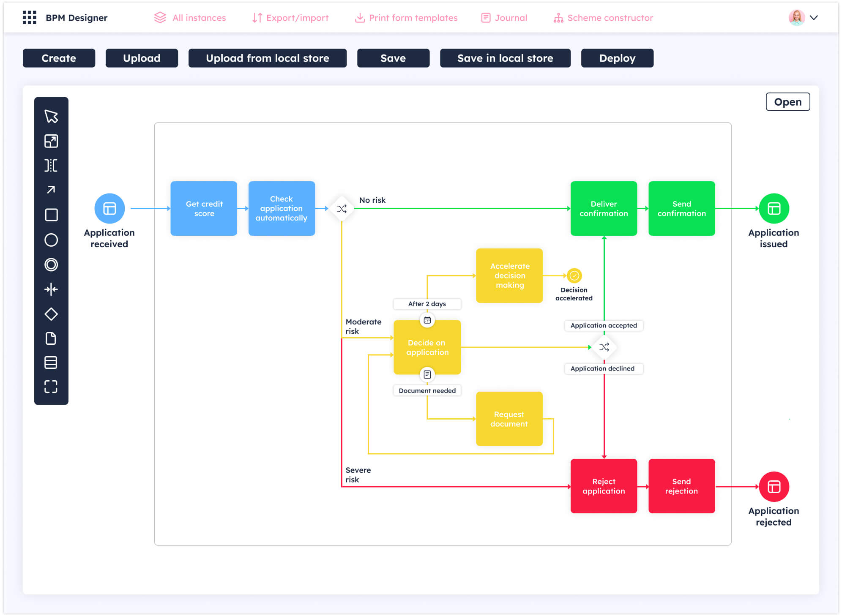
Task: Open the apps grid menu icon
Action: click(29, 18)
